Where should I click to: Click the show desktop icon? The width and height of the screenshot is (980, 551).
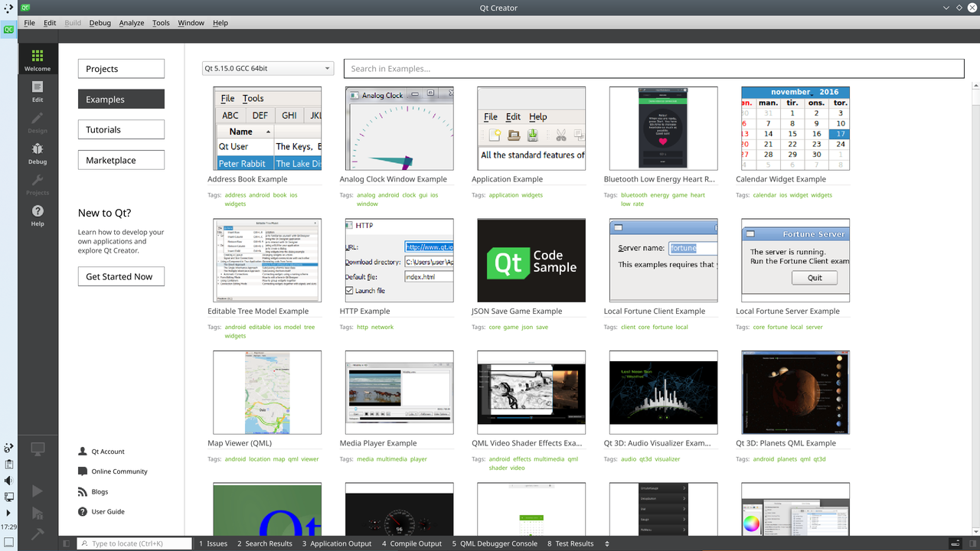point(8,543)
